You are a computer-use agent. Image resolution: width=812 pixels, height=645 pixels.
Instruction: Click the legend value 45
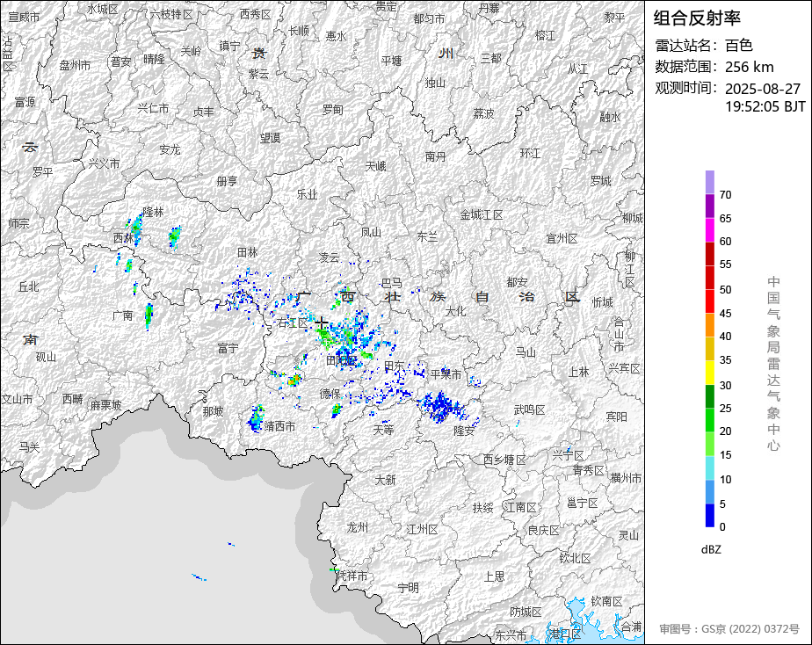[x=726, y=313]
